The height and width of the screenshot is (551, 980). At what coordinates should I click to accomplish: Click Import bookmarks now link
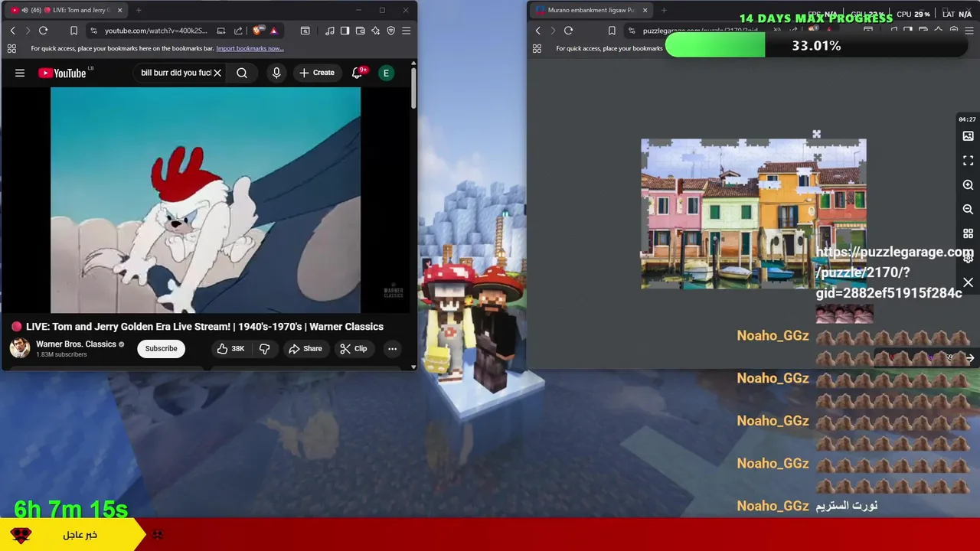point(250,48)
